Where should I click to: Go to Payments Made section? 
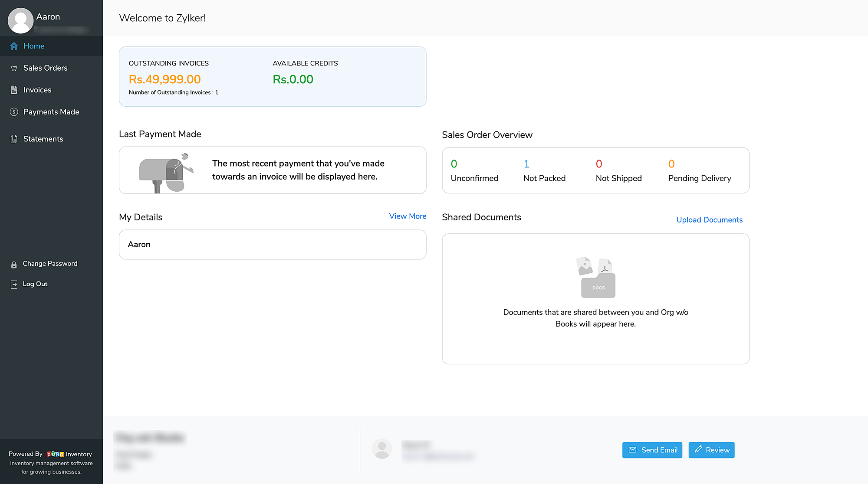coord(51,112)
